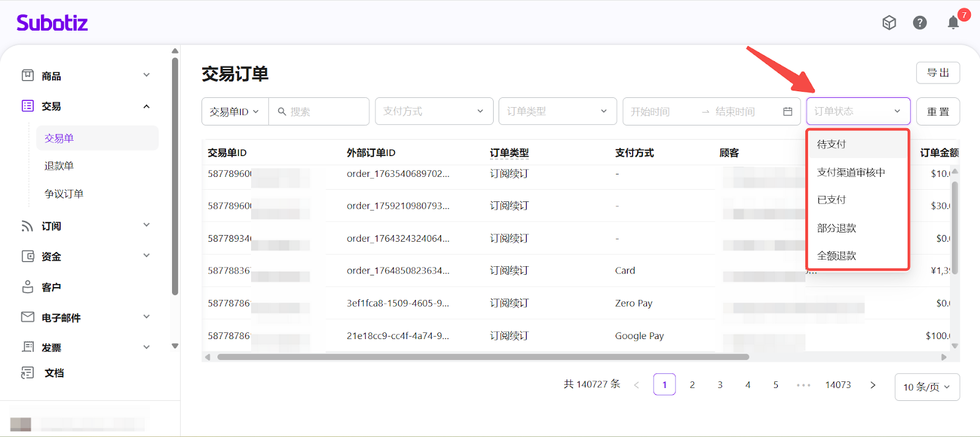Click the 导出 export button

click(938, 73)
